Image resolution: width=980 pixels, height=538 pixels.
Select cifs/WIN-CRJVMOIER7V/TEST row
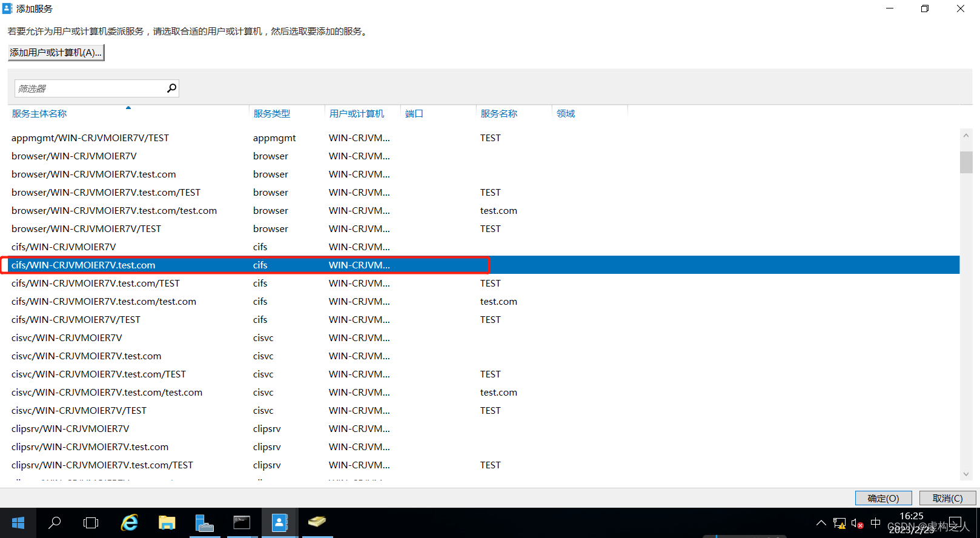(483, 319)
